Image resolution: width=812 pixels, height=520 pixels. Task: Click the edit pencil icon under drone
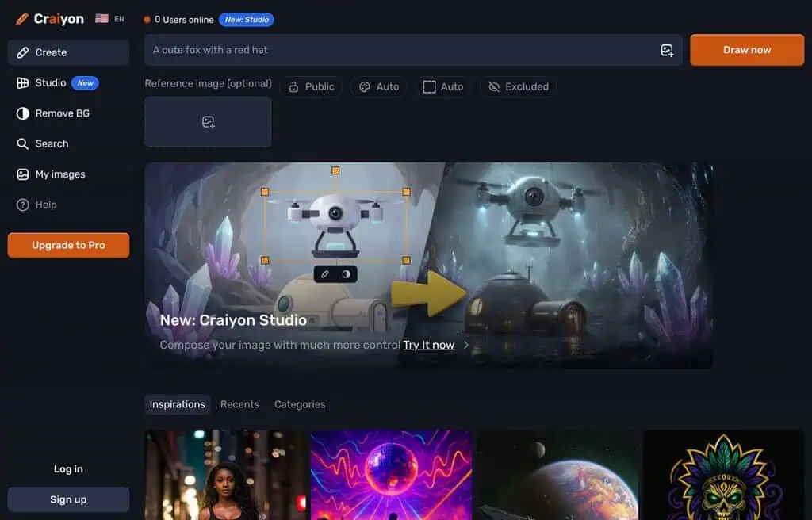324,274
